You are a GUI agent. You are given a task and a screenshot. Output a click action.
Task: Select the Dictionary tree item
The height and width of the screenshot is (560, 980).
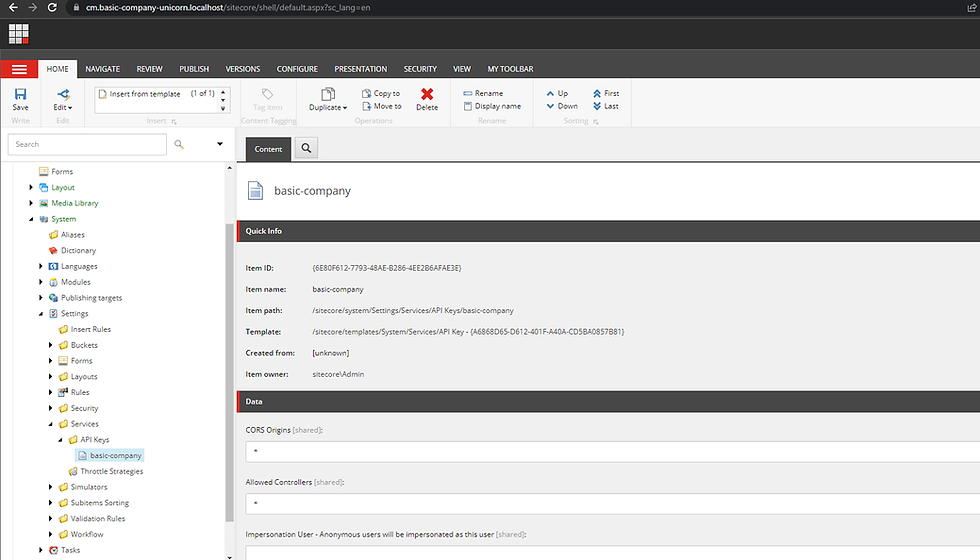(x=72, y=251)
